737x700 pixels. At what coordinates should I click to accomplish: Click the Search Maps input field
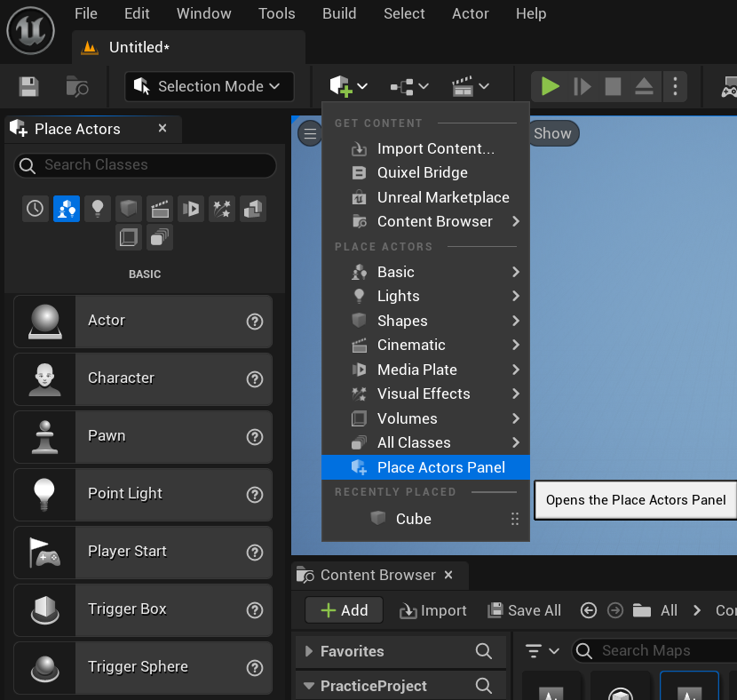pos(655,651)
